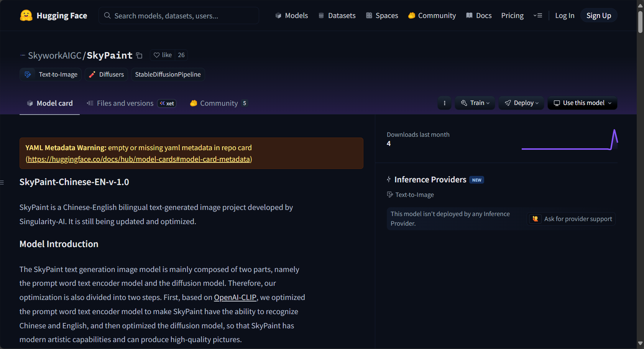Click the SkyPaint model name link

(x=110, y=55)
